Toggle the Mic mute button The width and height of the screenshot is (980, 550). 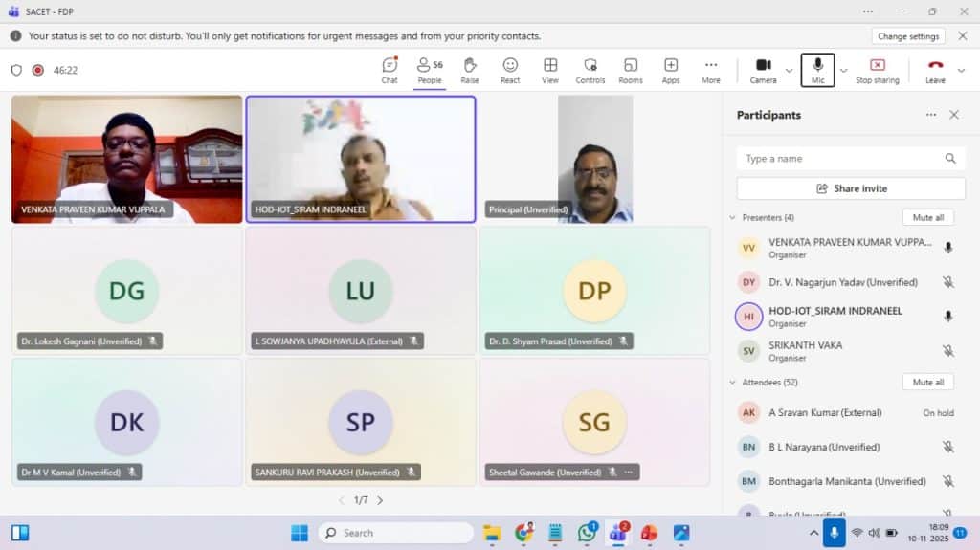coord(817,70)
